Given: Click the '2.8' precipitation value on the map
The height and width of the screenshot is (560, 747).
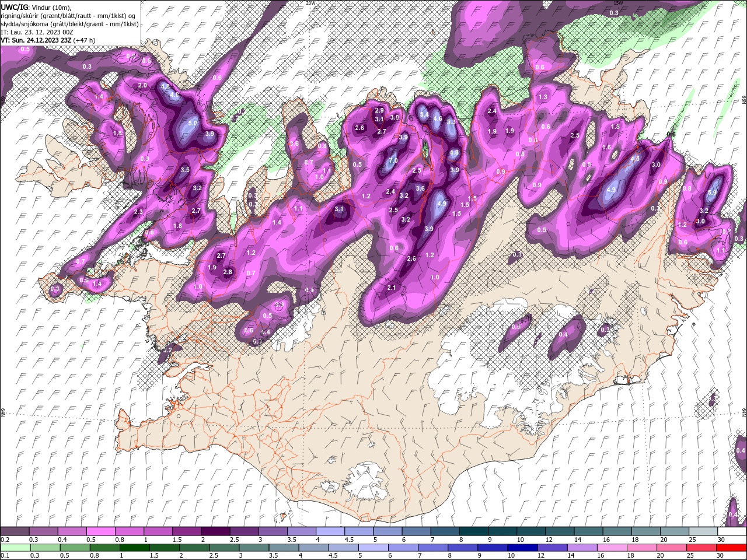Looking at the screenshot, I should coord(228,272).
